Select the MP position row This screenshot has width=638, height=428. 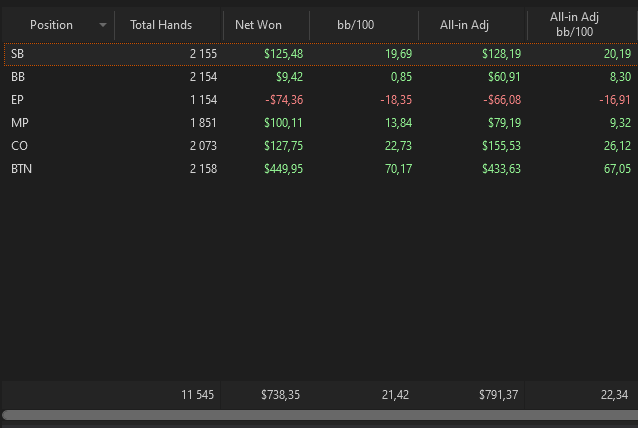tap(321, 123)
